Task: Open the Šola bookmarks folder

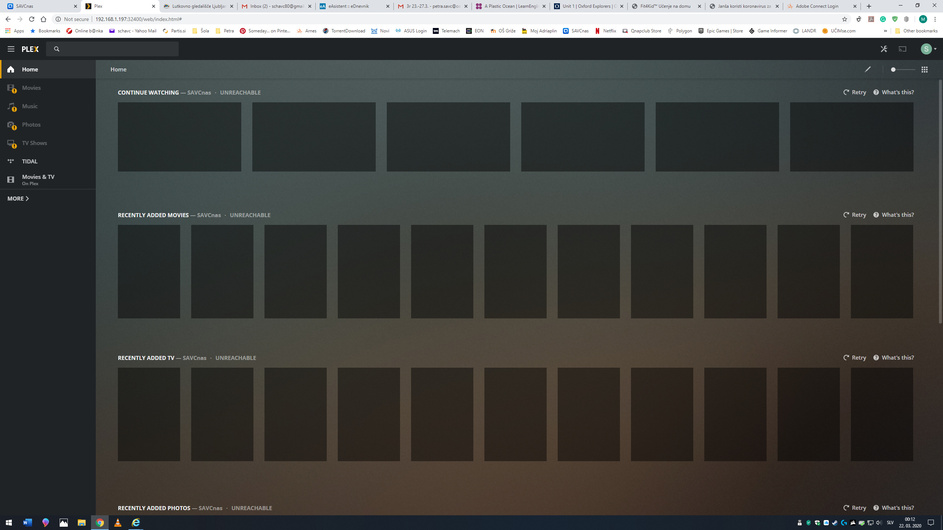Action: (201, 31)
